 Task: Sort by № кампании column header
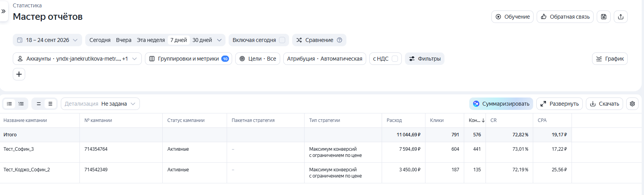click(x=98, y=120)
